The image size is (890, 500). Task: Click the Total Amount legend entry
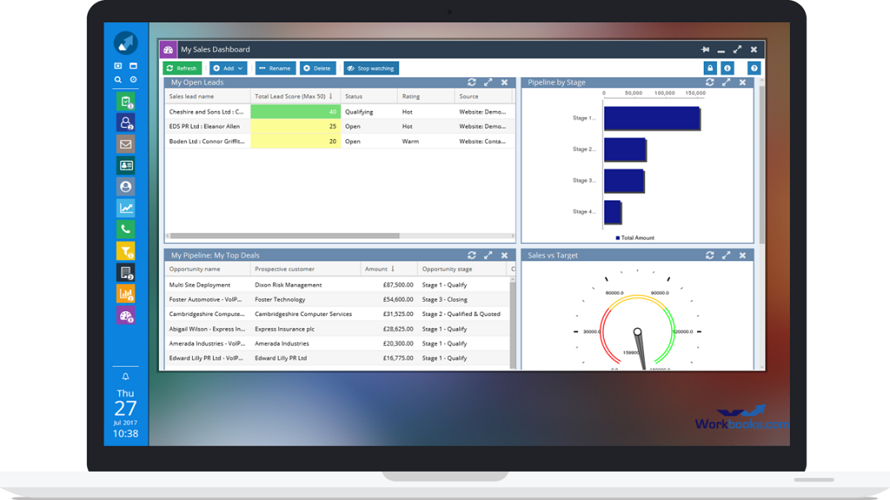click(x=635, y=238)
